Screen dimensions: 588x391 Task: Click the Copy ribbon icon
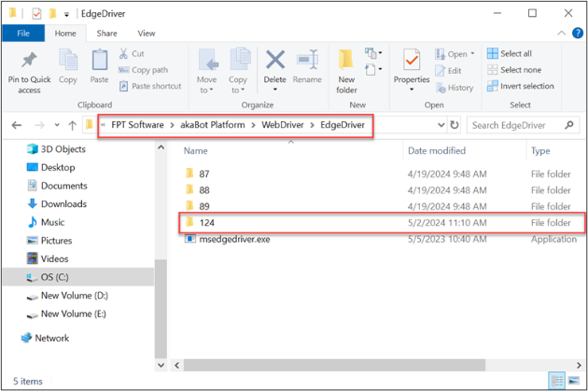[x=68, y=67]
